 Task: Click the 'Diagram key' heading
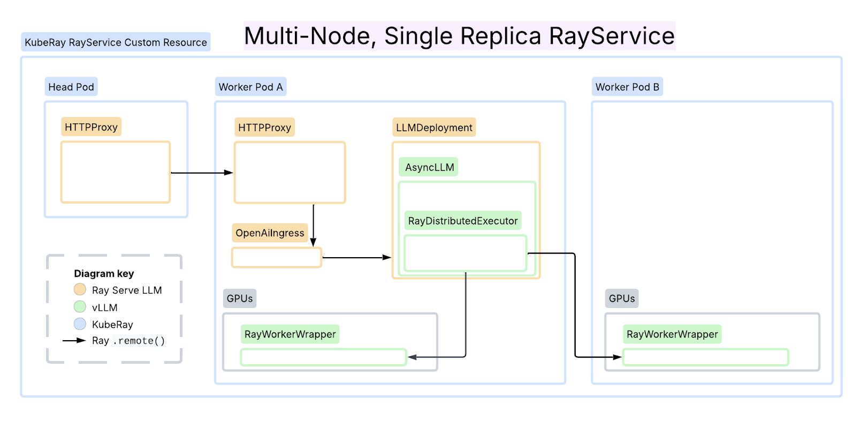104,273
